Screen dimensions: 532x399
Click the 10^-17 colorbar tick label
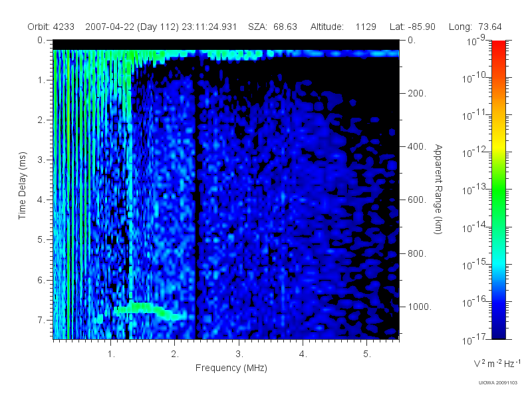click(x=474, y=339)
